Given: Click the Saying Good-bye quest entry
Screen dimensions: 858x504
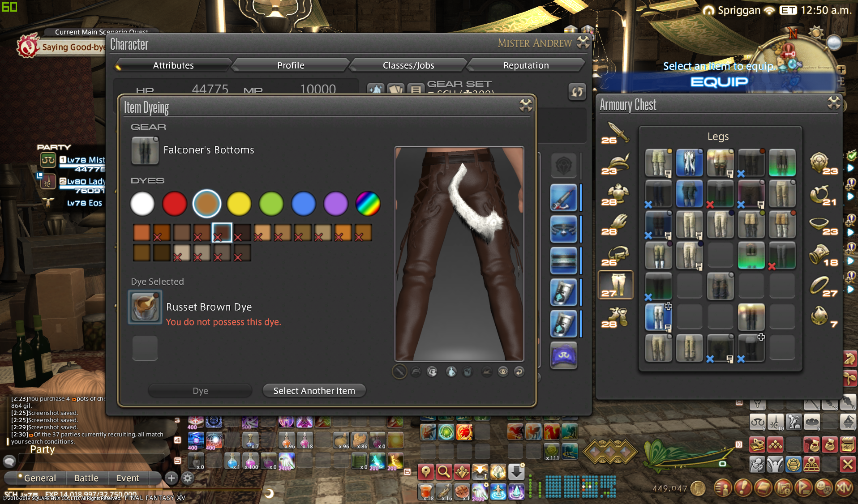Looking at the screenshot, I should pyautogui.click(x=73, y=47).
